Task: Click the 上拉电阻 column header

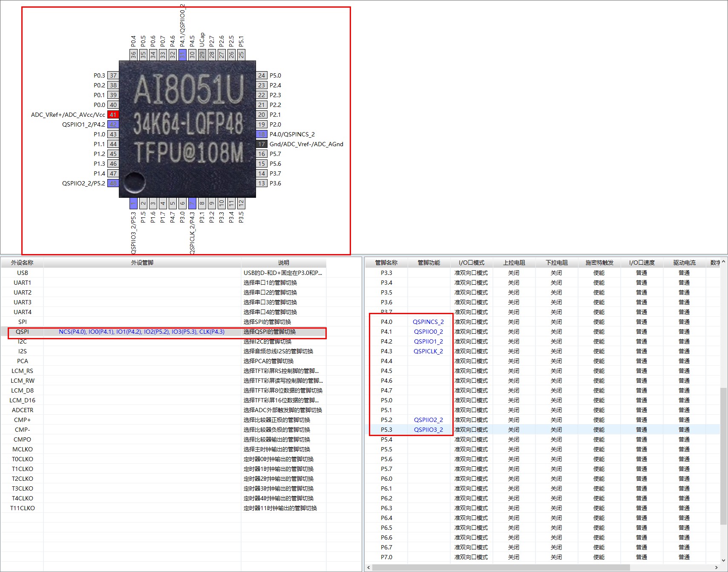Action: pyautogui.click(x=514, y=263)
